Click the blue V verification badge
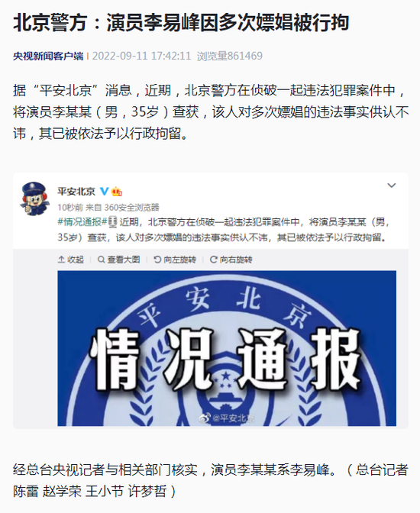 (x=104, y=191)
